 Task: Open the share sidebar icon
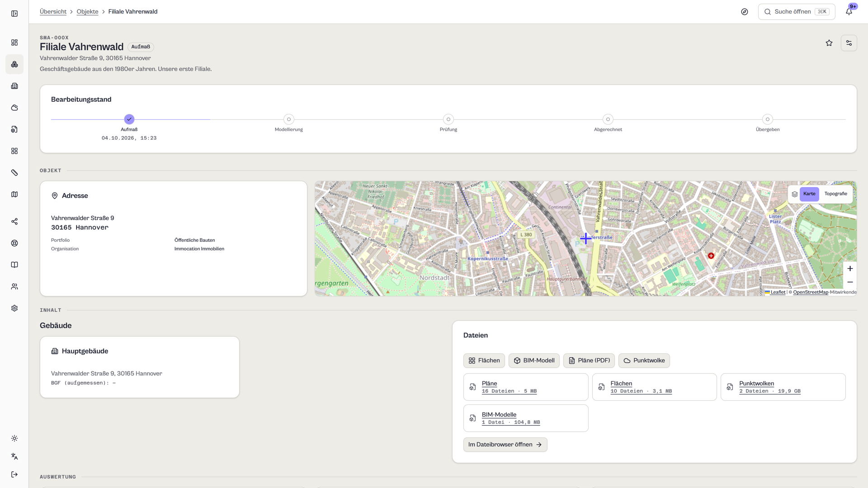tap(14, 221)
